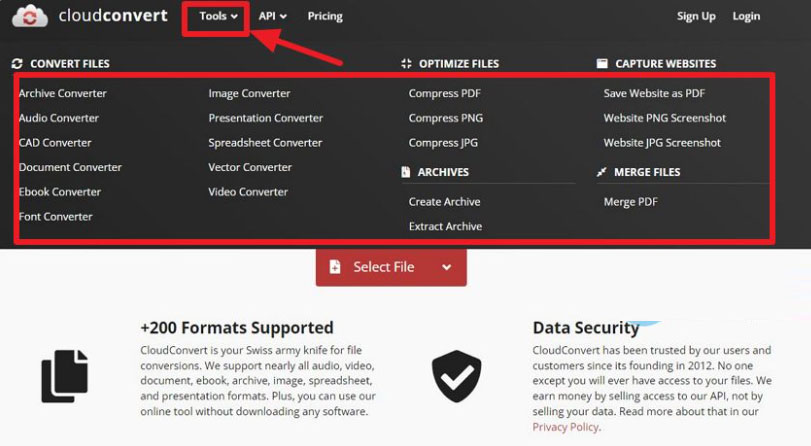Expand the API dropdown menu
The image size is (811, 446).
click(272, 16)
